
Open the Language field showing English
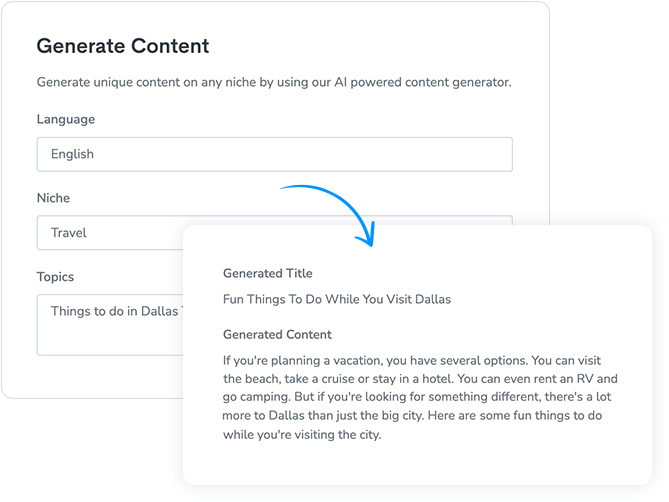point(274,154)
